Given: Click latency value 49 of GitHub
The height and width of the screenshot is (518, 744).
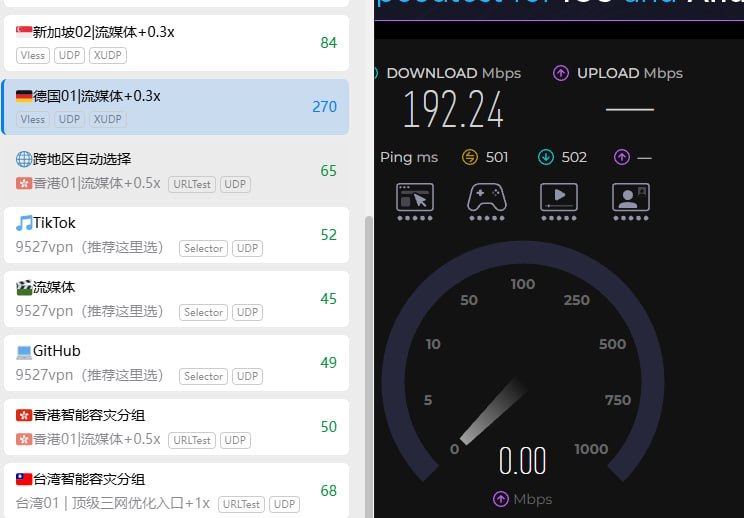Looking at the screenshot, I should tap(328, 363).
